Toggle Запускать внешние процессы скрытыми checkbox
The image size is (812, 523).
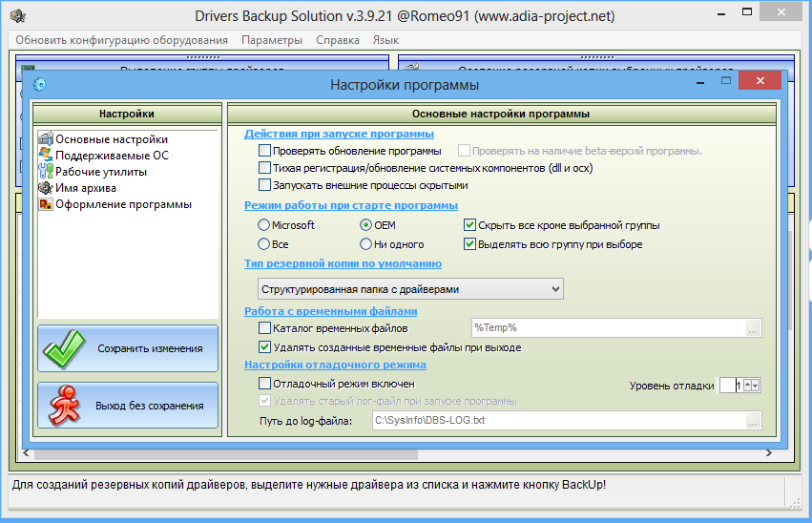tap(265, 185)
